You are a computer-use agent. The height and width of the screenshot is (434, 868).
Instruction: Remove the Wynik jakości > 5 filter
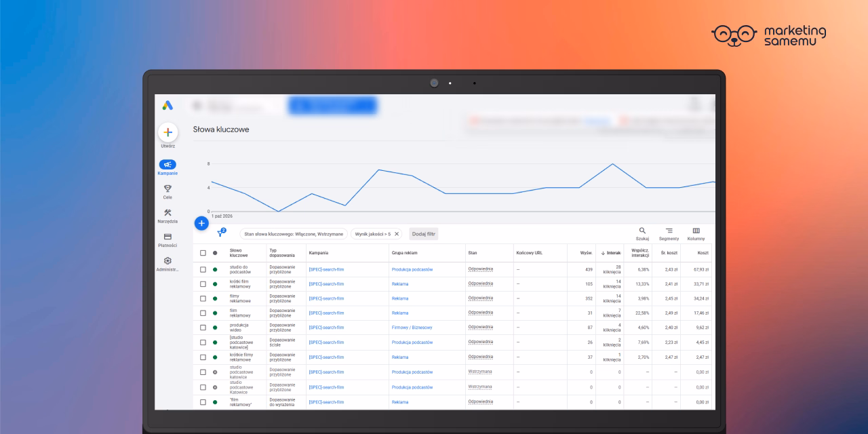pyautogui.click(x=397, y=234)
